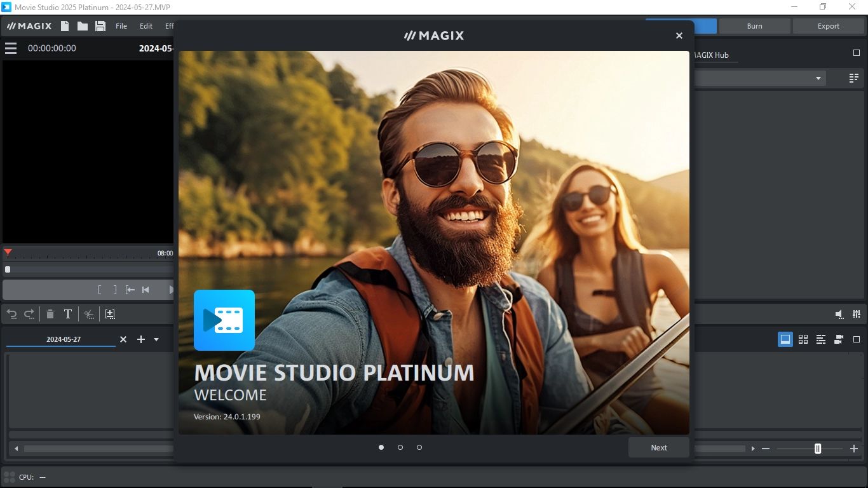The image size is (868, 488).
Task: Click the Title editor T icon
Action: tap(68, 314)
